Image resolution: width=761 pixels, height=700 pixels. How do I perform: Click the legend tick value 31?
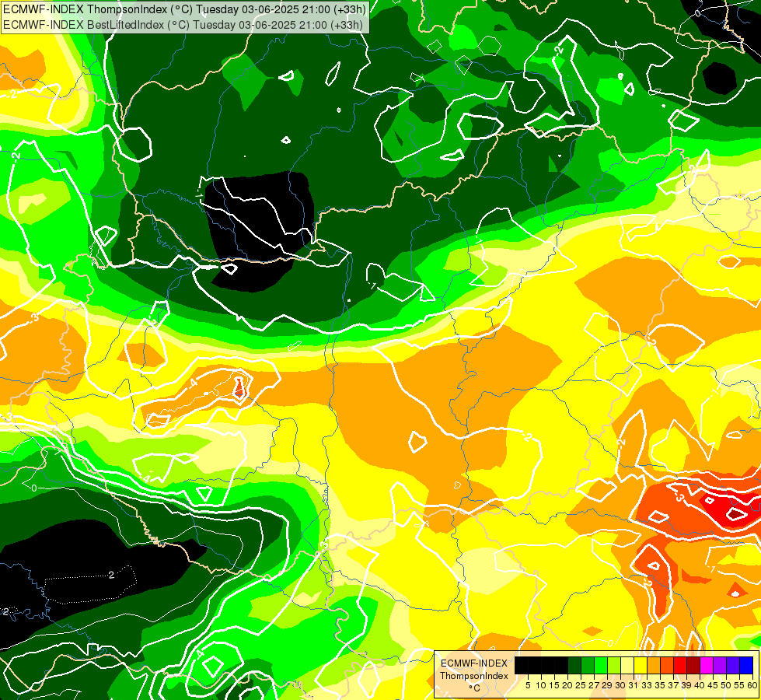tap(634, 685)
